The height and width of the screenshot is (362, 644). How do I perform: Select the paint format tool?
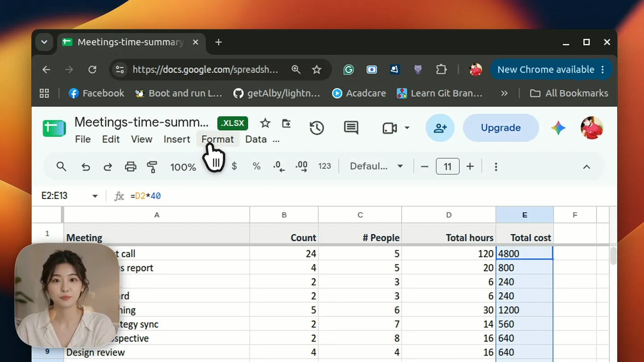pos(152,167)
